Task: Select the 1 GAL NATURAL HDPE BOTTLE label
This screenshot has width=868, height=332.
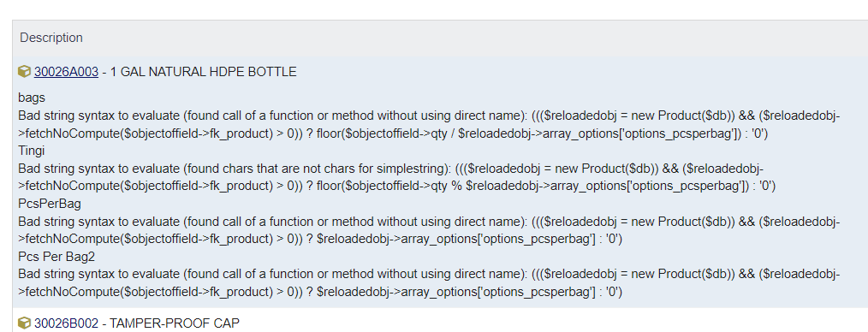Action: click(203, 72)
